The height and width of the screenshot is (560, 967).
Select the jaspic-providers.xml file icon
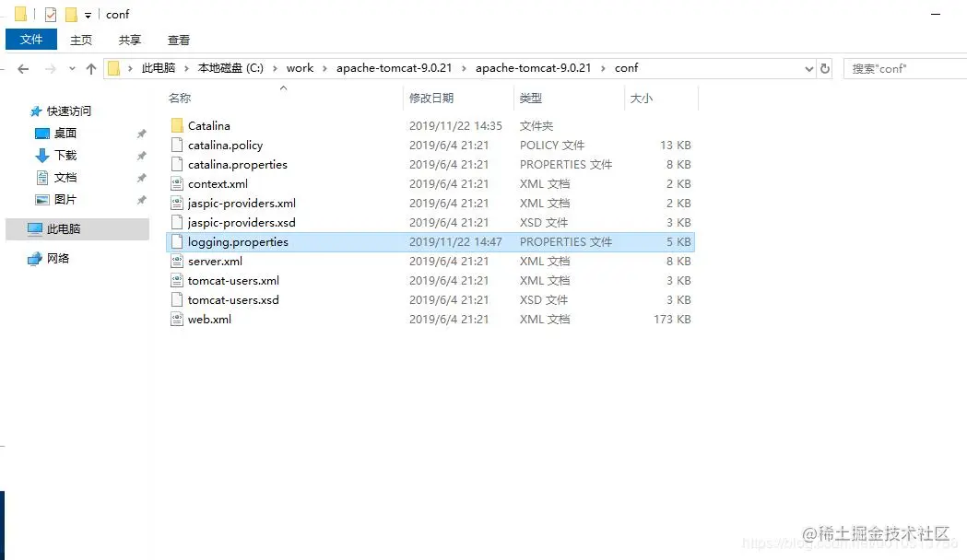coord(177,203)
